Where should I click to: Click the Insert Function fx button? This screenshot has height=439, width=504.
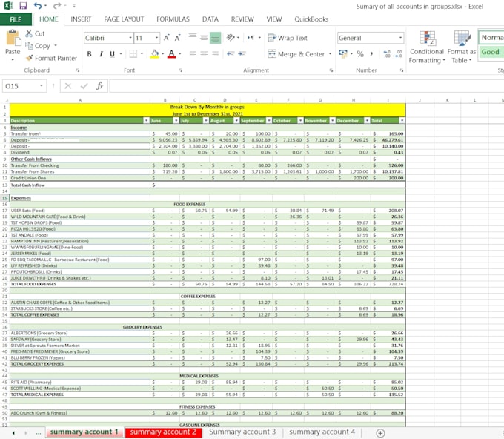(99, 86)
